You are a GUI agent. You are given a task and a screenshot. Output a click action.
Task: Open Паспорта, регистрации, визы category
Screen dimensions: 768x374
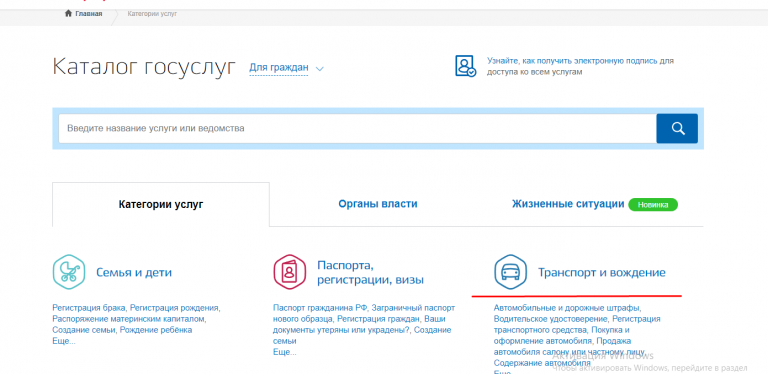[370, 273]
